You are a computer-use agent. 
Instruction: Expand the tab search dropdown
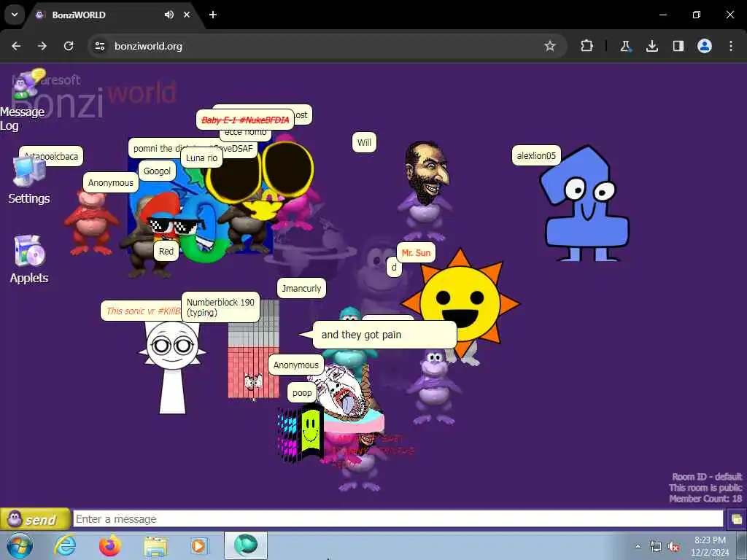(15, 15)
